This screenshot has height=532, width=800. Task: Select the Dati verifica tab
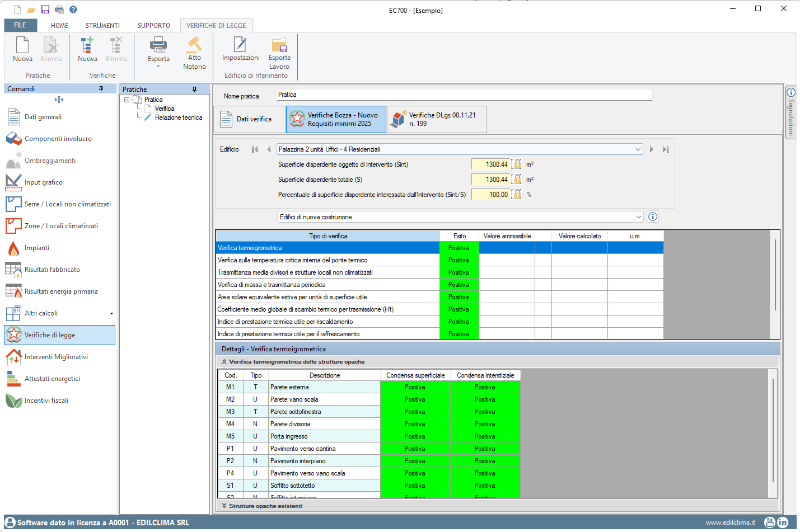250,119
